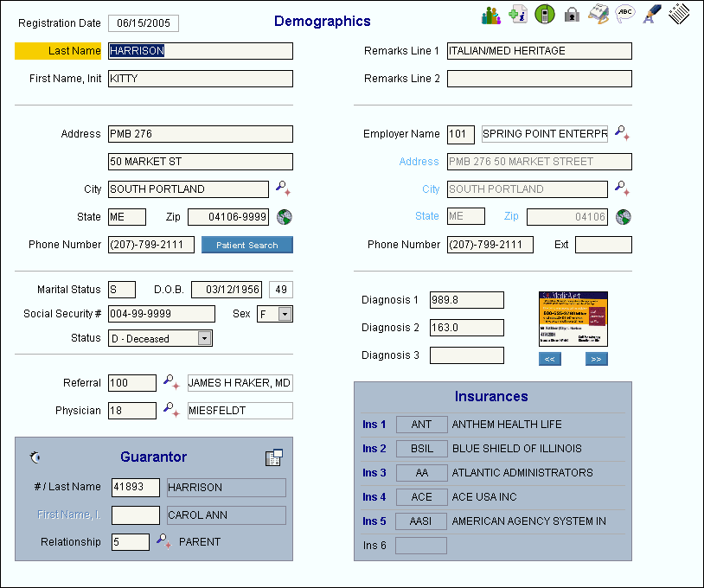This screenshot has width=704, height=588.
Task: Click address field 50 MARKET ST
Action: pos(201,162)
